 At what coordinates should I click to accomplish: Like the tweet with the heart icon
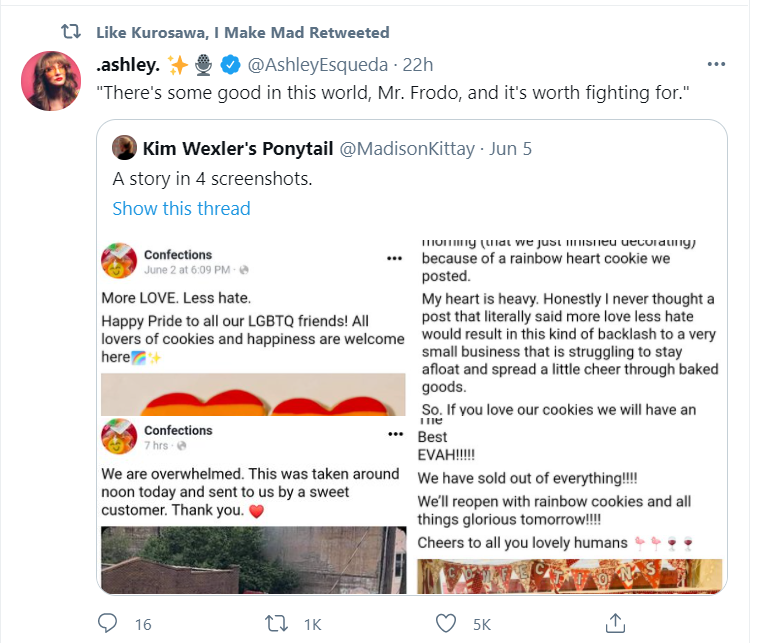coord(446,623)
